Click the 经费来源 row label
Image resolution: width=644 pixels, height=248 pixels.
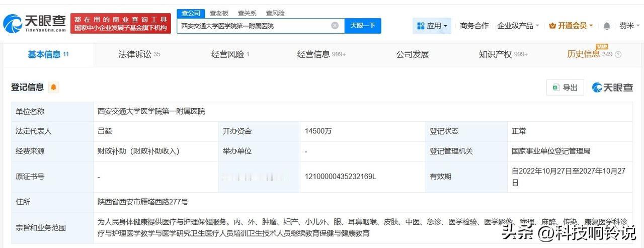(30, 151)
